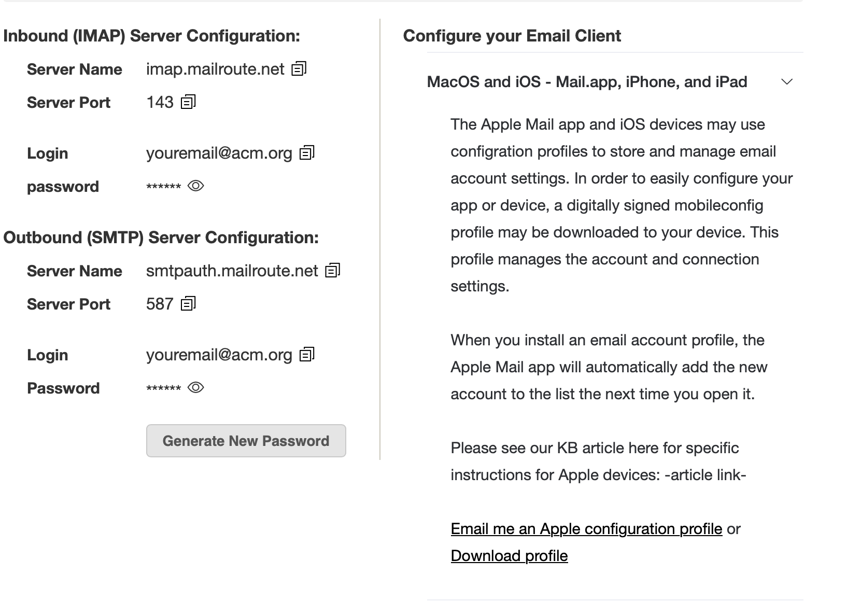Collapse the MacOS and iOS section chevron
Screen dimensions: 847x616
786,82
